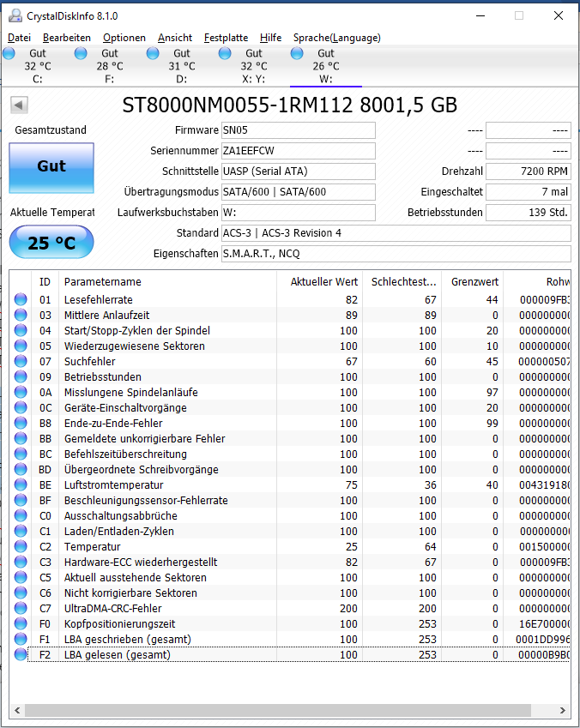Click status icon for Ausschaltungsabbrüche row

[x=21, y=515]
